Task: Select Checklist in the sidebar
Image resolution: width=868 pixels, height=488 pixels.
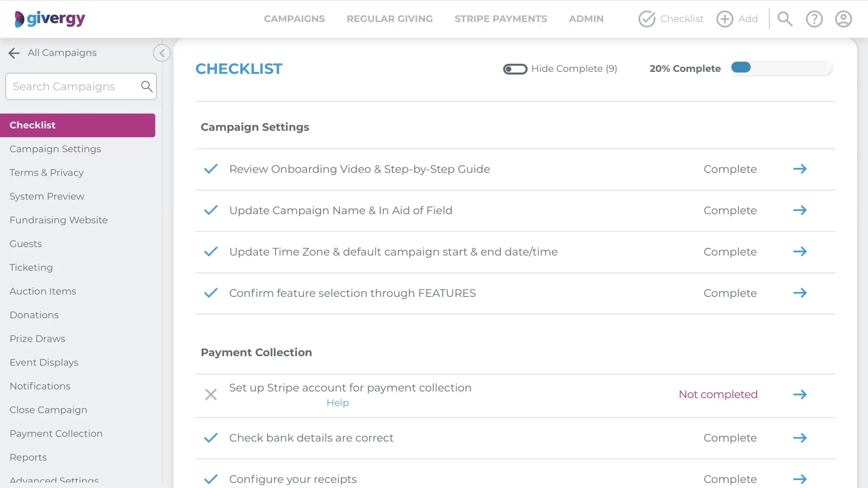Action: (78, 125)
